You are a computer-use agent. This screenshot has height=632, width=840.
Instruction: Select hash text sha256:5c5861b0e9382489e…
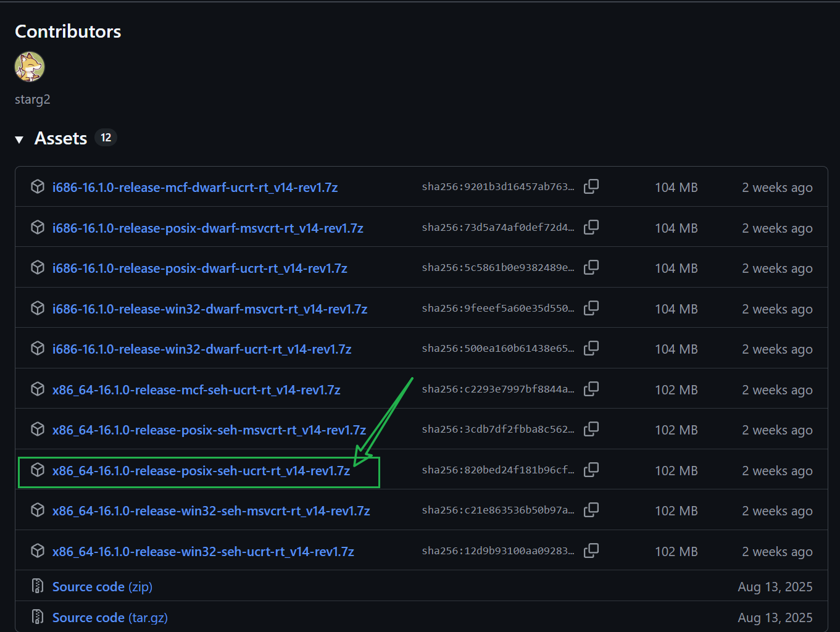[498, 268]
